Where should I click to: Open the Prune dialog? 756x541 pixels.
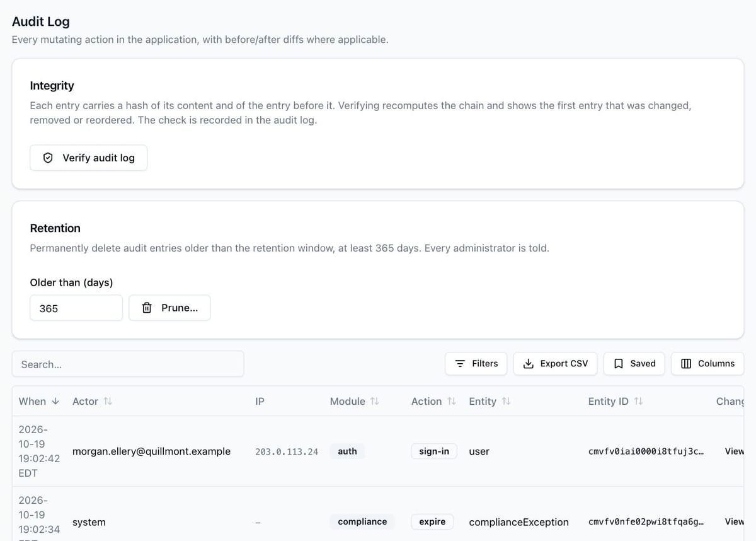pyautogui.click(x=169, y=308)
